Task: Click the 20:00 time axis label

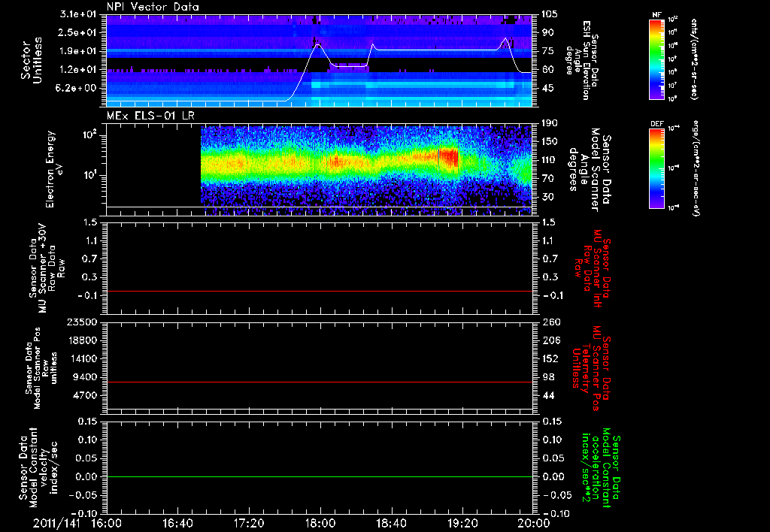Action: click(534, 523)
